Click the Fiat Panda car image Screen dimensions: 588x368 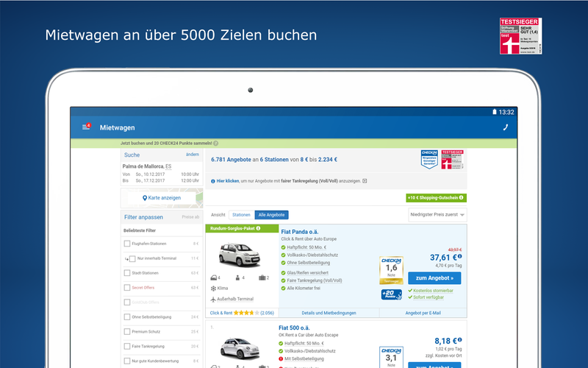tap(240, 254)
